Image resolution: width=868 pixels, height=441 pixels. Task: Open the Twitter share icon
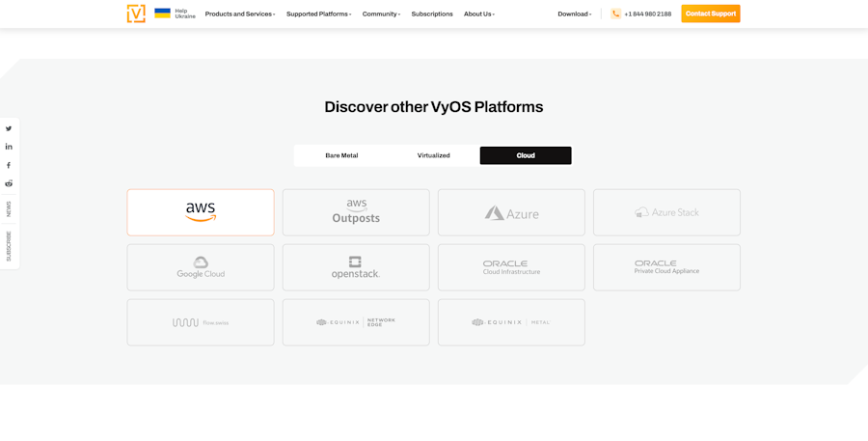click(x=9, y=128)
